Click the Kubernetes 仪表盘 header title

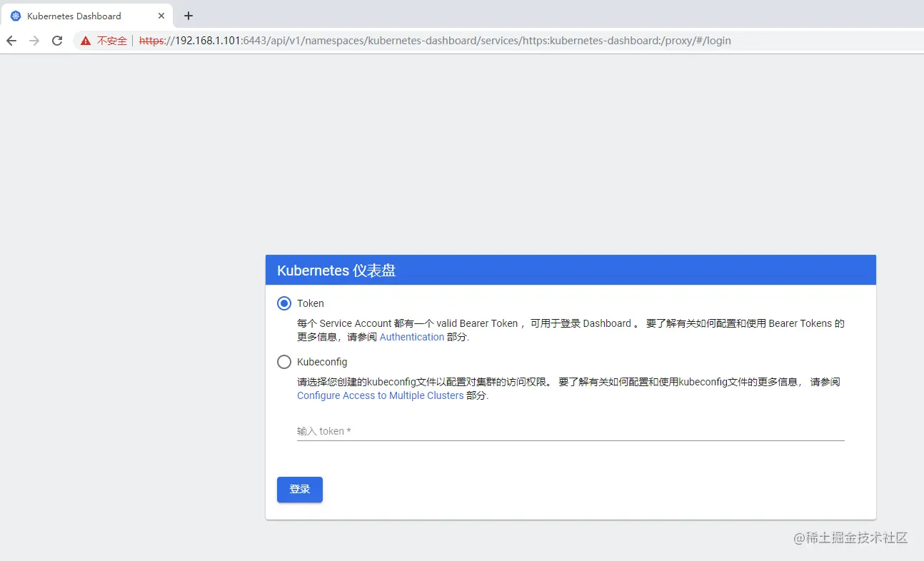[x=336, y=271]
